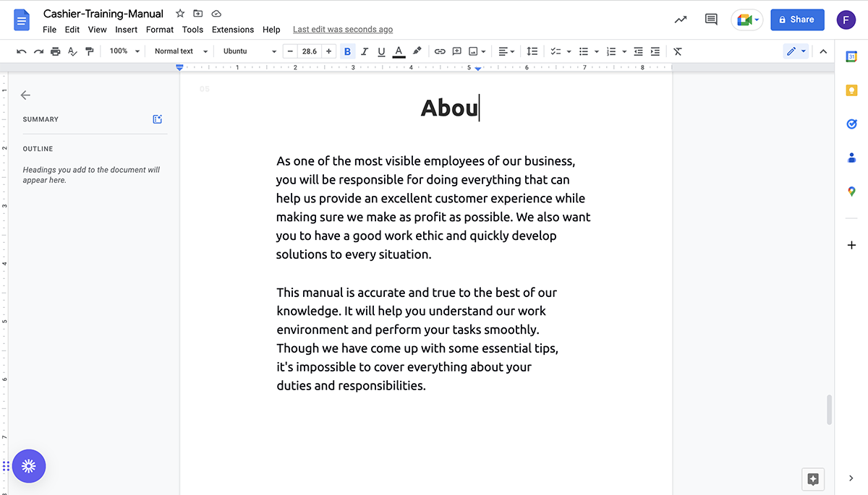The height and width of the screenshot is (495, 868).
Task: Run spelling and grammar check
Action: point(72,51)
